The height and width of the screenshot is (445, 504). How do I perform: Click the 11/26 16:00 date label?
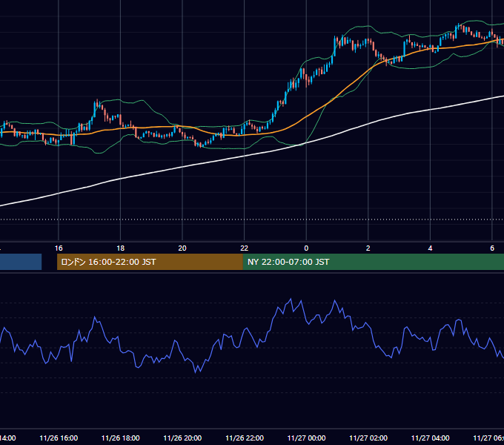pos(59,438)
